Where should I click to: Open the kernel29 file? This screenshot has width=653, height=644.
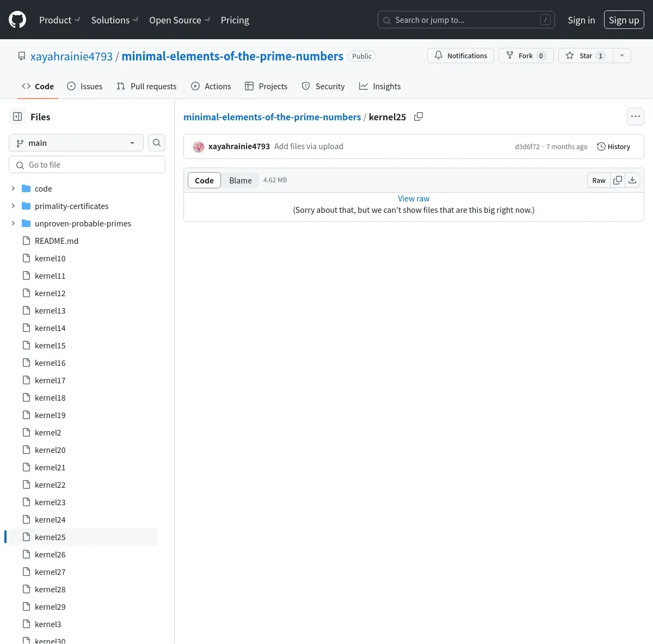point(50,607)
